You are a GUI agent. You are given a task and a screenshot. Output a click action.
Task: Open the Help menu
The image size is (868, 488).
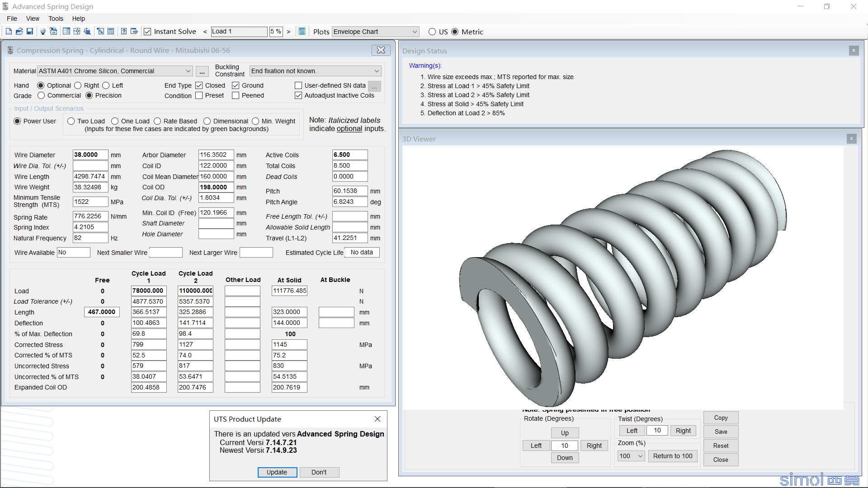(x=79, y=19)
